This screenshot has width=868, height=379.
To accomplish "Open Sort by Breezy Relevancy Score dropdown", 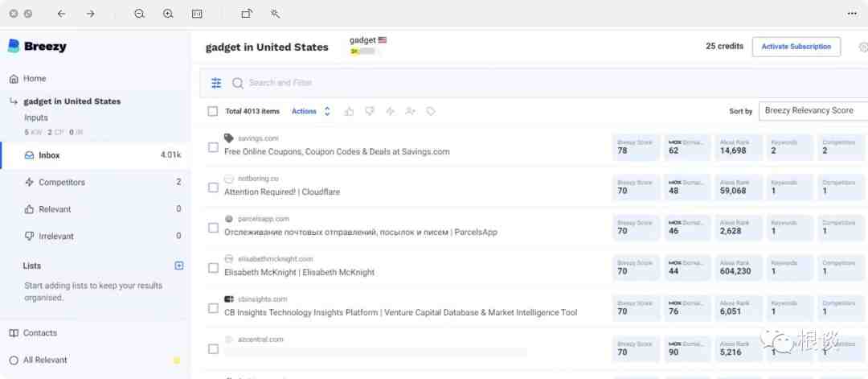I will click(813, 111).
